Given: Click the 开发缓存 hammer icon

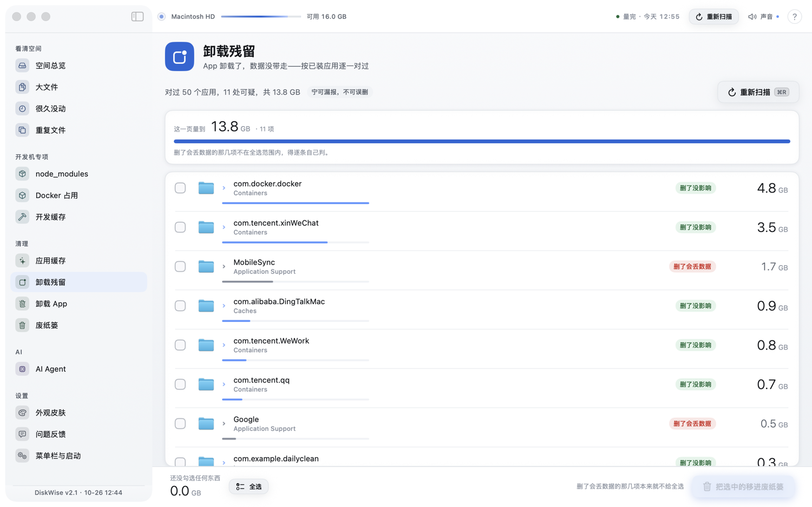Looking at the screenshot, I should pos(22,217).
